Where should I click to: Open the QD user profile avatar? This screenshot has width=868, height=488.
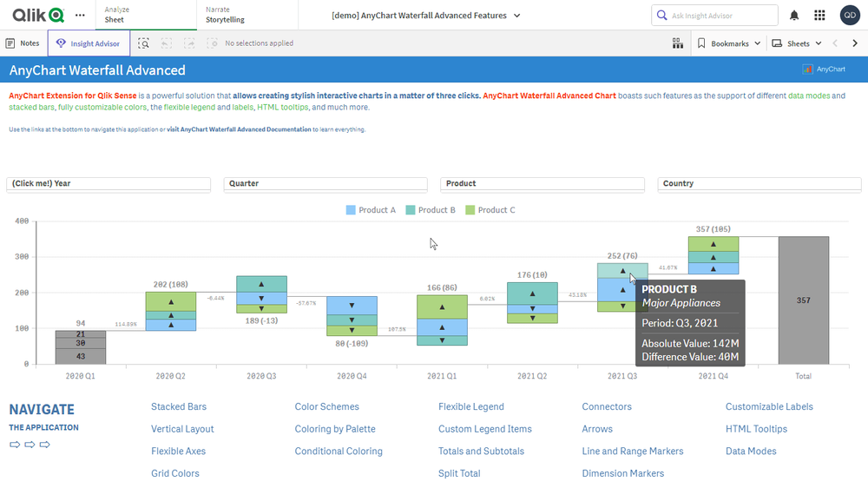[850, 16]
